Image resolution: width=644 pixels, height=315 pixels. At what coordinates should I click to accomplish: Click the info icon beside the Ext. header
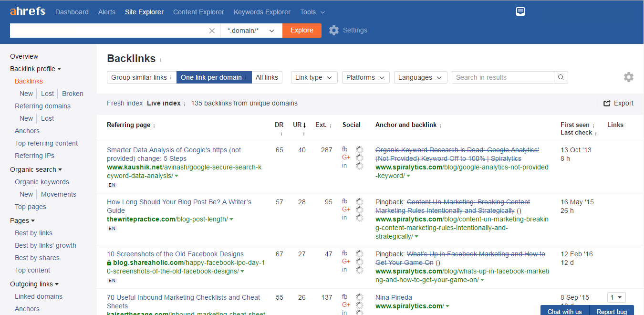(331, 126)
